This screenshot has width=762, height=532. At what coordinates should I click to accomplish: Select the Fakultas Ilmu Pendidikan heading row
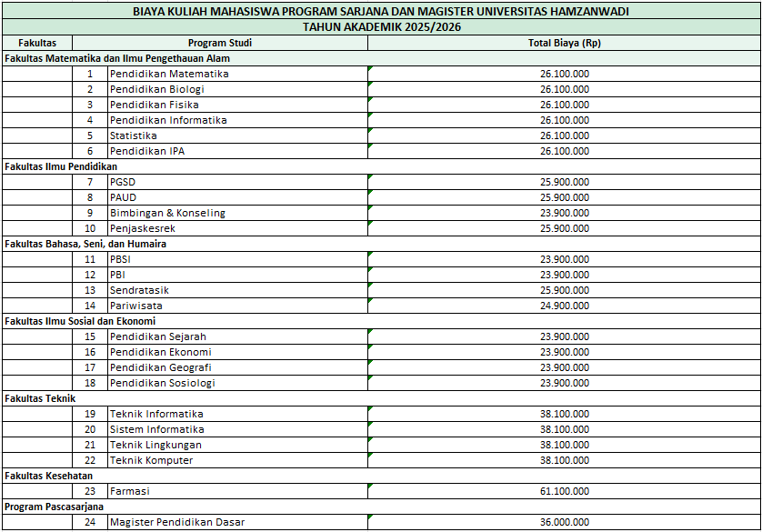click(x=61, y=166)
